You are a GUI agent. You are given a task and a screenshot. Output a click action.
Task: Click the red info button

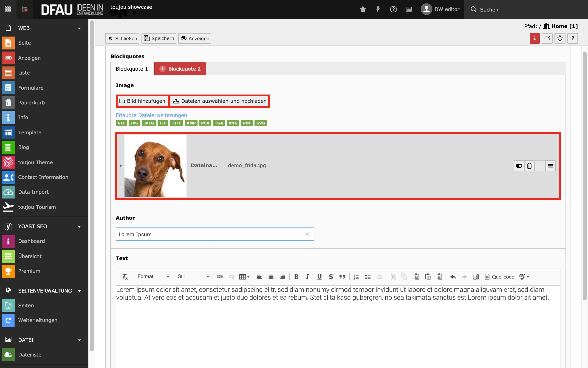(534, 38)
